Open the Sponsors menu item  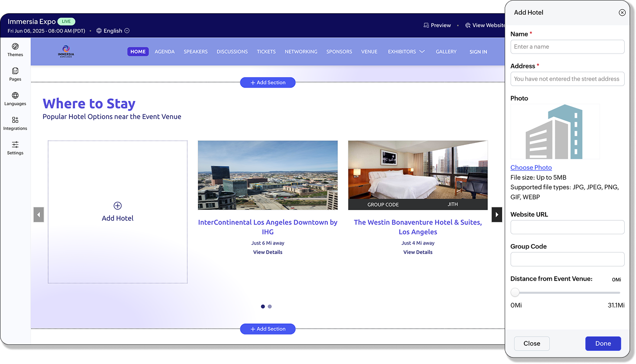[339, 52]
